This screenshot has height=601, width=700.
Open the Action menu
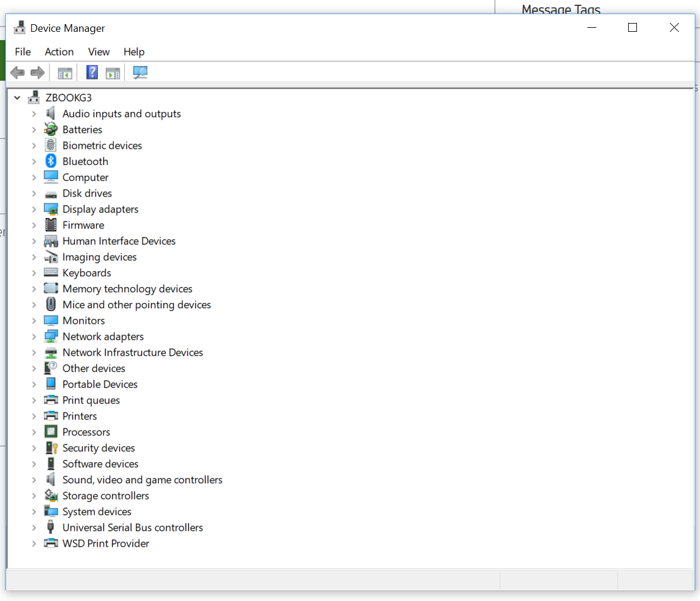[x=59, y=52]
